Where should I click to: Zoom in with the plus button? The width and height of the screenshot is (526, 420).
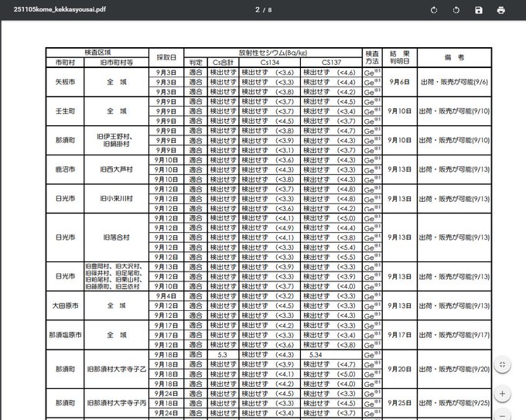click(x=502, y=394)
